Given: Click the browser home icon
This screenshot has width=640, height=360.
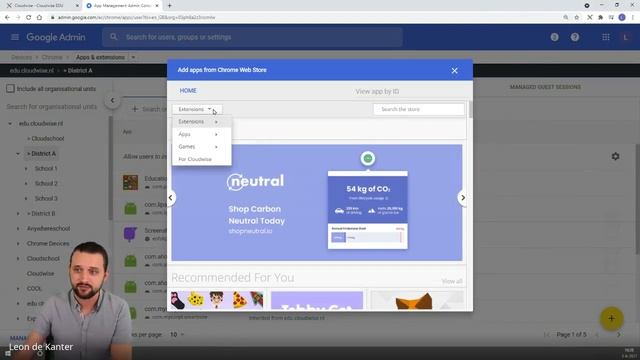Looking at the screenshot, I should (39, 18).
